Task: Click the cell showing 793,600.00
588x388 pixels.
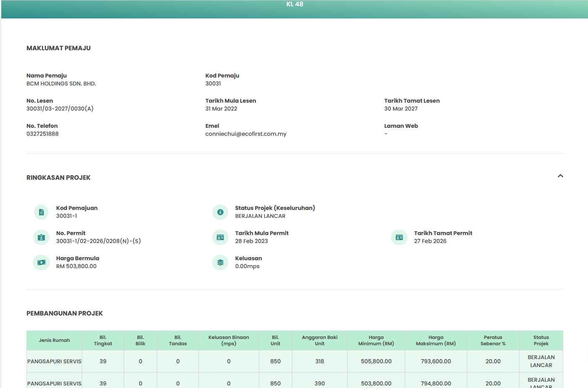Action: coord(436,361)
